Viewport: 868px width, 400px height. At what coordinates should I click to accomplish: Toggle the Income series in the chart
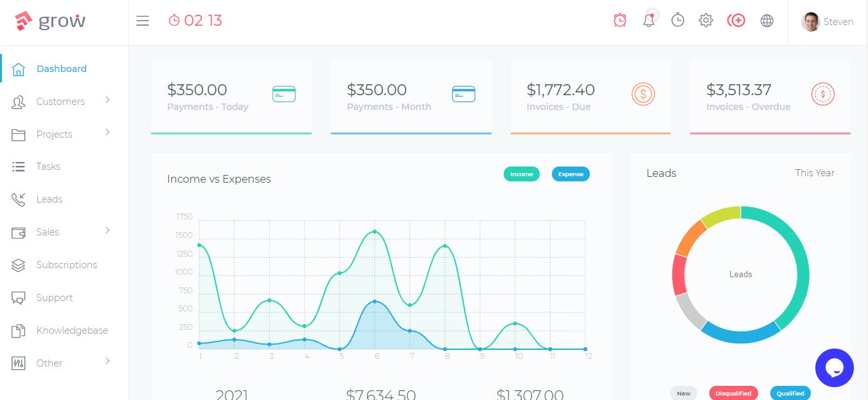click(x=521, y=174)
